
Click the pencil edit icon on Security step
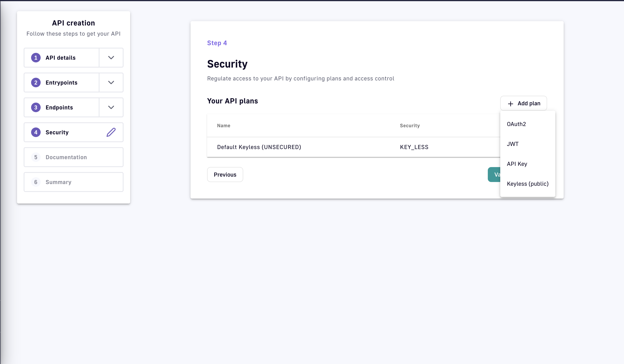coord(111,132)
